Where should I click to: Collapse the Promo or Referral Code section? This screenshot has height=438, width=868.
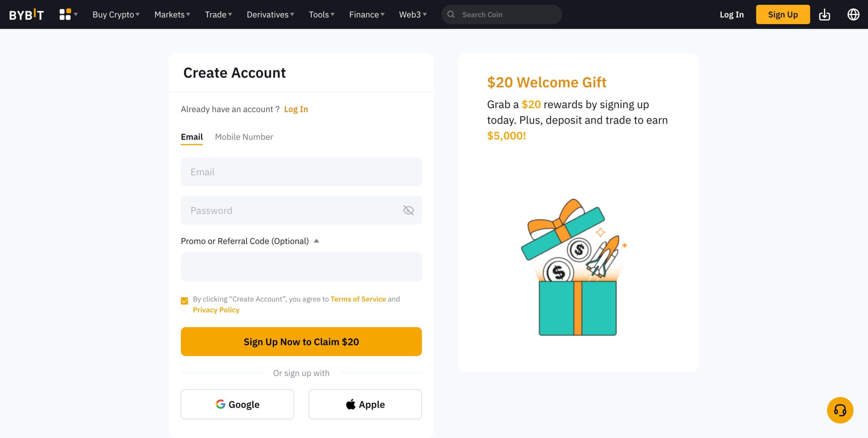pos(316,241)
